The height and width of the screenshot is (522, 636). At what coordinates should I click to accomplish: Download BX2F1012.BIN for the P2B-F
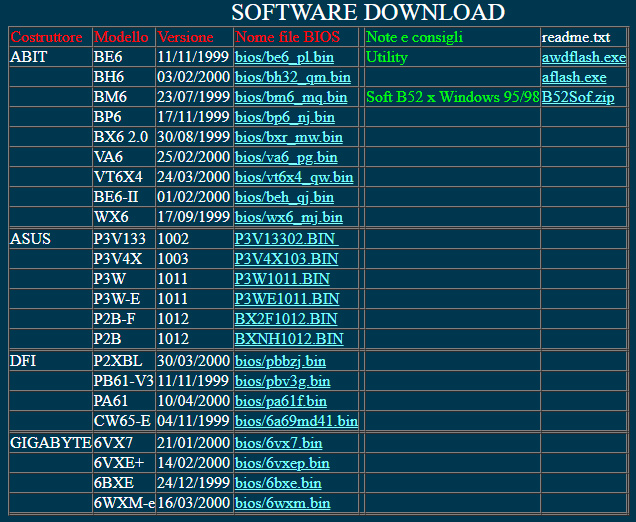pos(285,318)
